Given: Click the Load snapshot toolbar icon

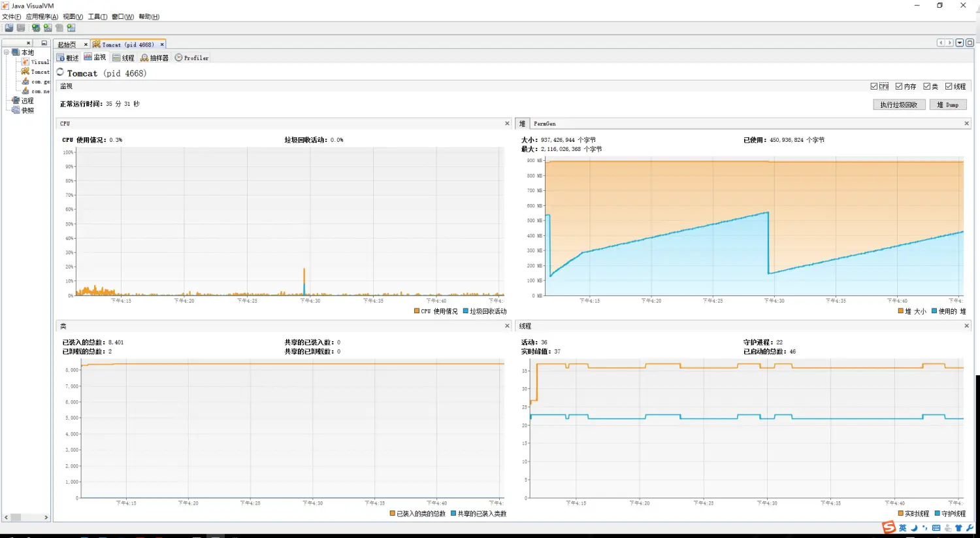Looking at the screenshot, I should (9, 27).
